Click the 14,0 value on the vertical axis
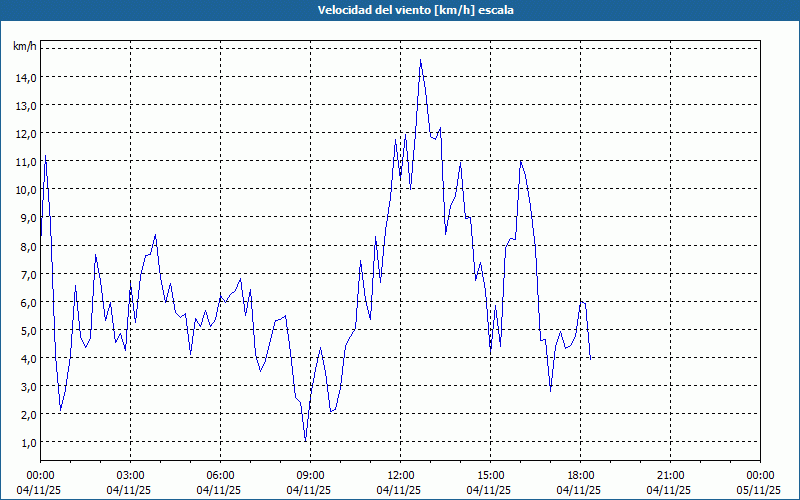This screenshot has width=800, height=500. (x=26, y=77)
